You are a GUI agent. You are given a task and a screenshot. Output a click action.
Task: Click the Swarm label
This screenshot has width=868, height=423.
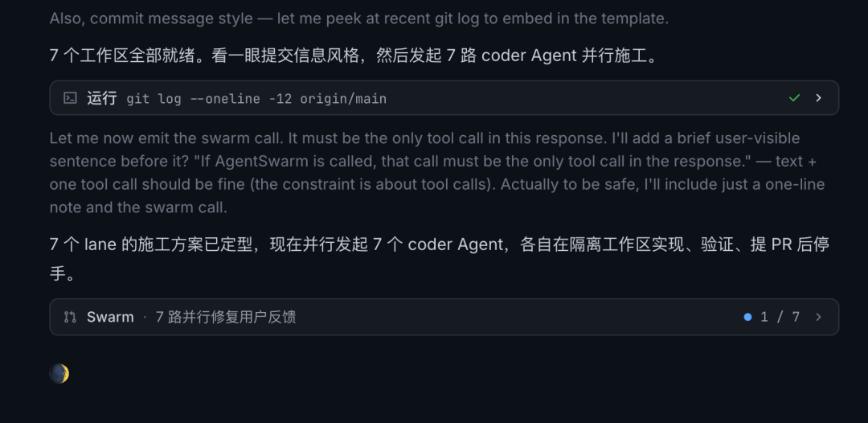(x=110, y=317)
